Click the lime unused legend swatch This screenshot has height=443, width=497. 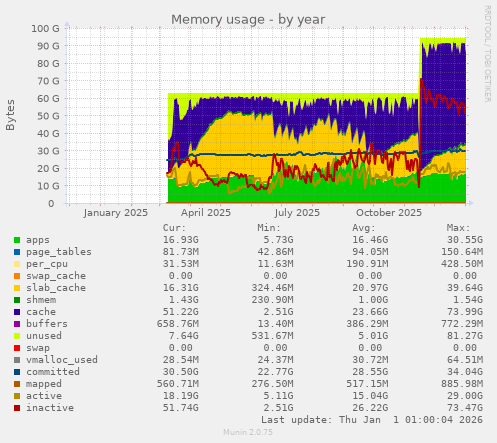(x=17, y=336)
